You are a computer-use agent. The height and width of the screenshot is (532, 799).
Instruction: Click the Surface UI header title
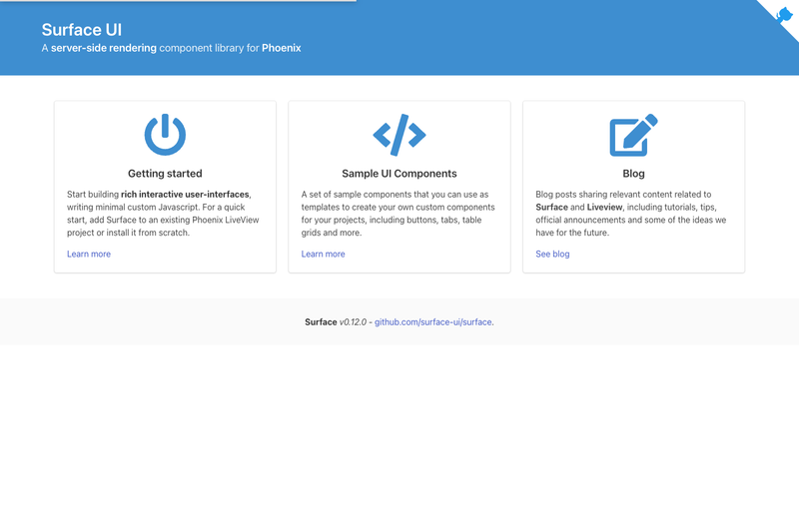pos(82,30)
